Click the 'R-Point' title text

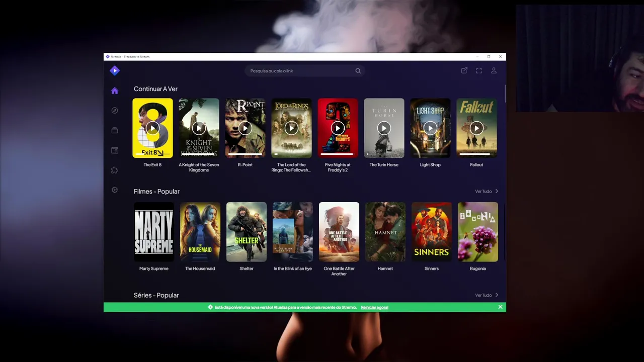pos(245,165)
